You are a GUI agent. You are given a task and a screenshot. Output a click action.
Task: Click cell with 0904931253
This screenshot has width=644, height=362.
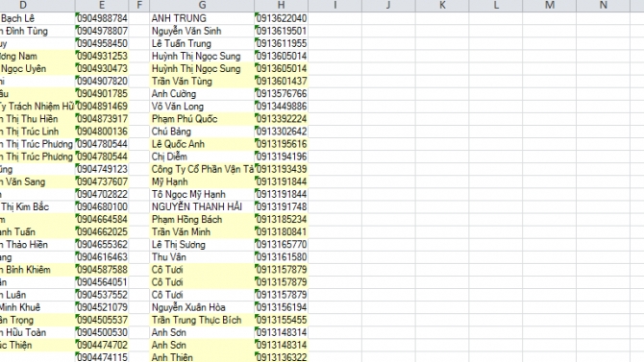pyautogui.click(x=102, y=57)
